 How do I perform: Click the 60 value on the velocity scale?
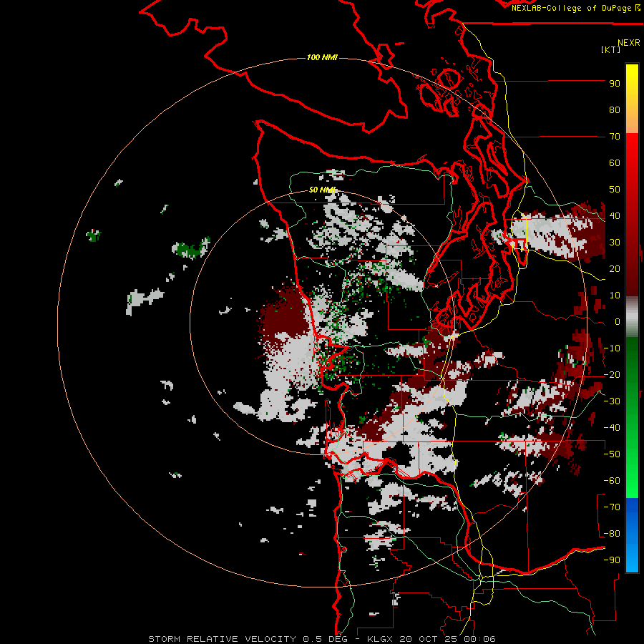pos(615,163)
